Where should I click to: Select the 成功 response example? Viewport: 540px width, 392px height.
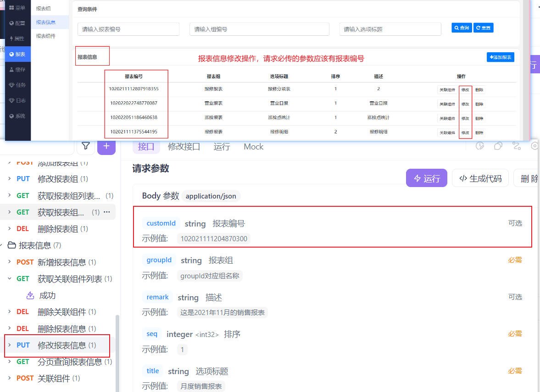47,295
